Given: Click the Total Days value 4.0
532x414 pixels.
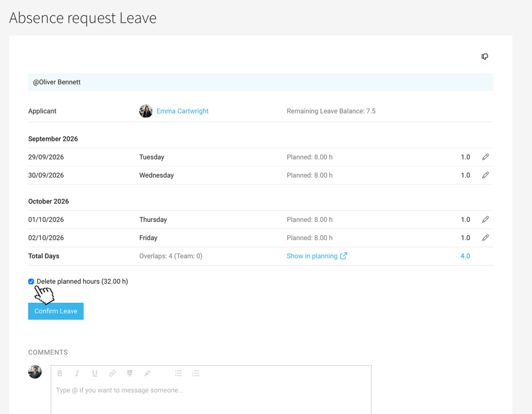Looking at the screenshot, I should click(465, 256).
